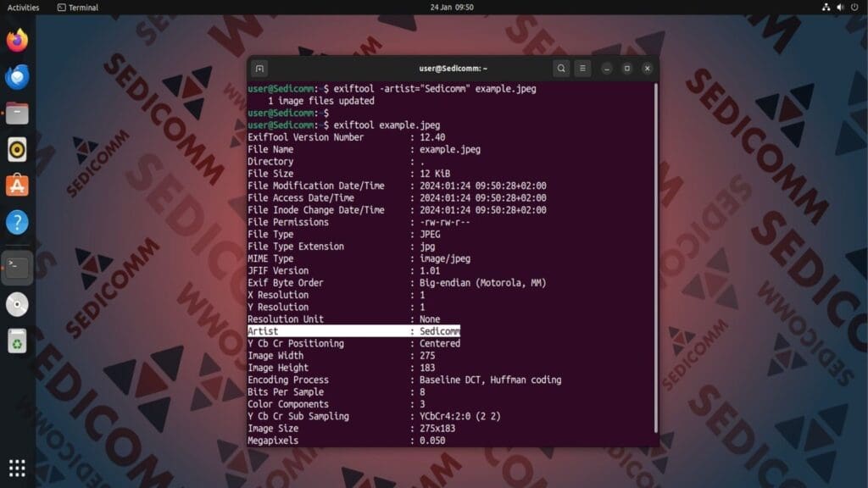Open the Show Applications grid
This screenshot has height=488, width=868.
point(17,467)
